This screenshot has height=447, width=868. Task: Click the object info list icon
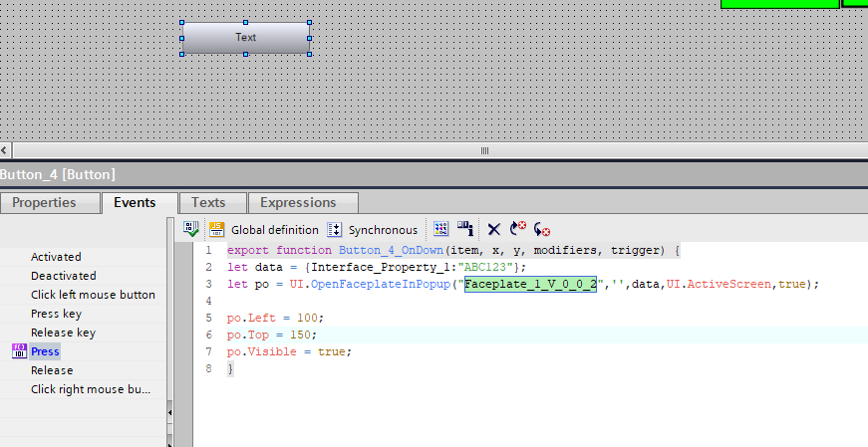pyautogui.click(x=465, y=229)
